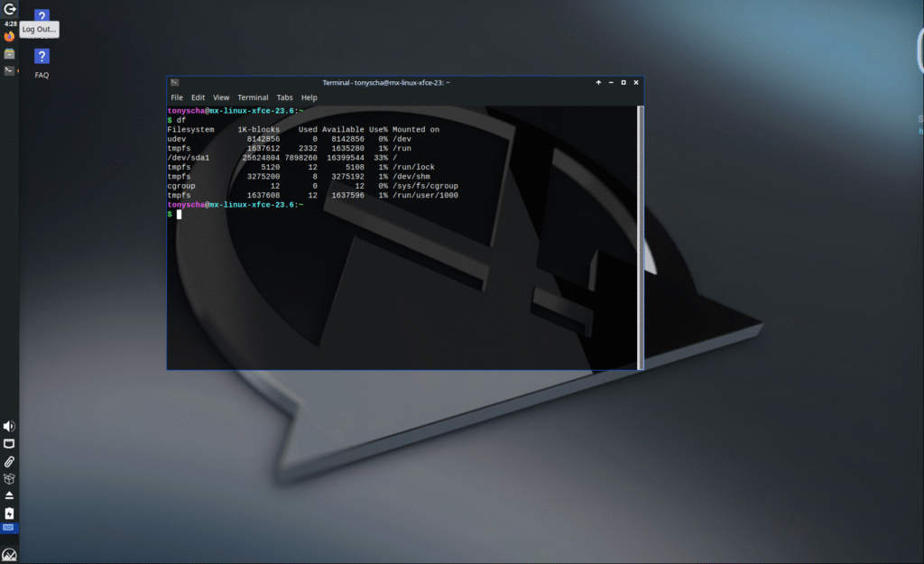This screenshot has height=564, width=924.
Task: Click 'cgroup' filesystem entry
Action: tap(181, 186)
